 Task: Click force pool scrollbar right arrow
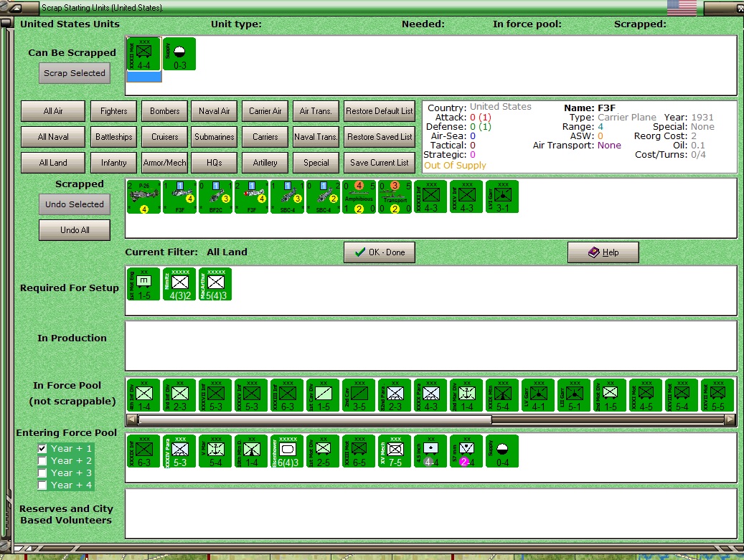tap(730, 419)
